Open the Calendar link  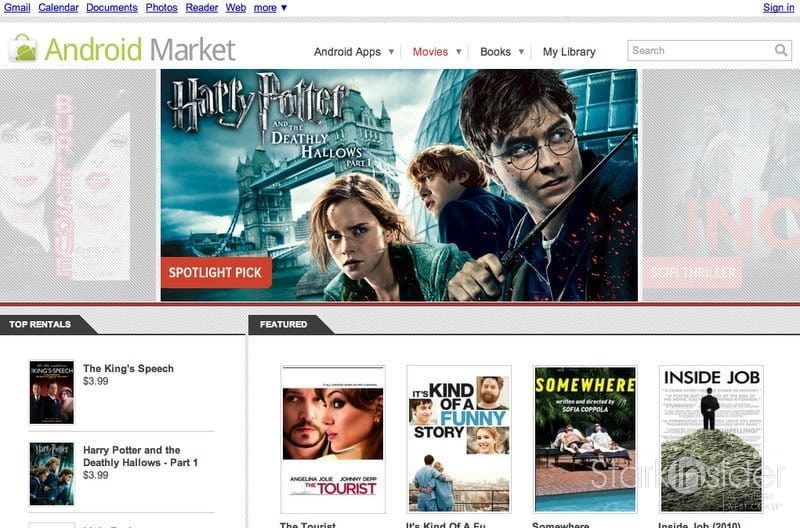click(58, 8)
